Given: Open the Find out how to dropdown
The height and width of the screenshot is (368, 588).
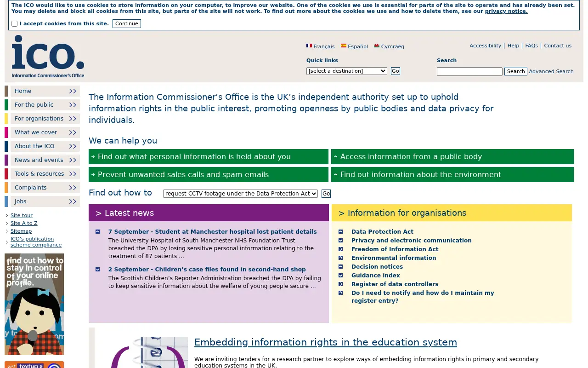Looking at the screenshot, I should (x=240, y=194).
